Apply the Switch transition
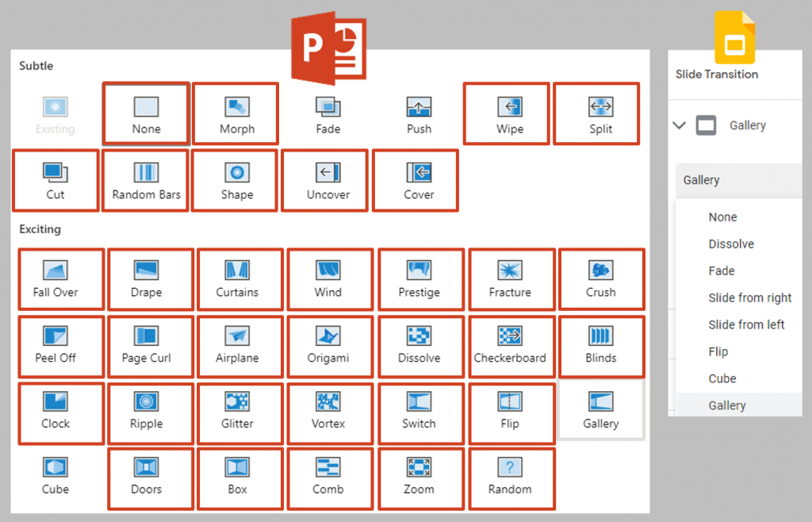The height and width of the screenshot is (522, 812). pyautogui.click(x=420, y=414)
